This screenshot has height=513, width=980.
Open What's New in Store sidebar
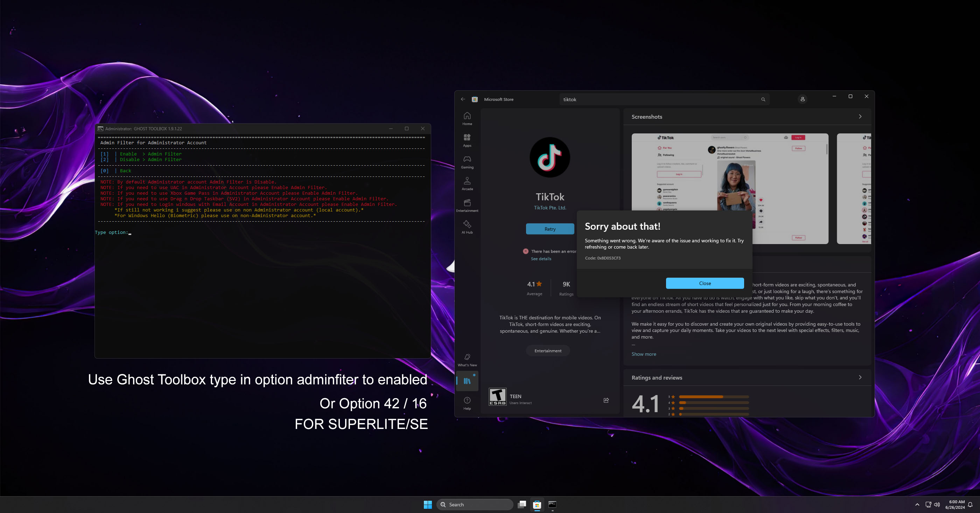tap(467, 360)
